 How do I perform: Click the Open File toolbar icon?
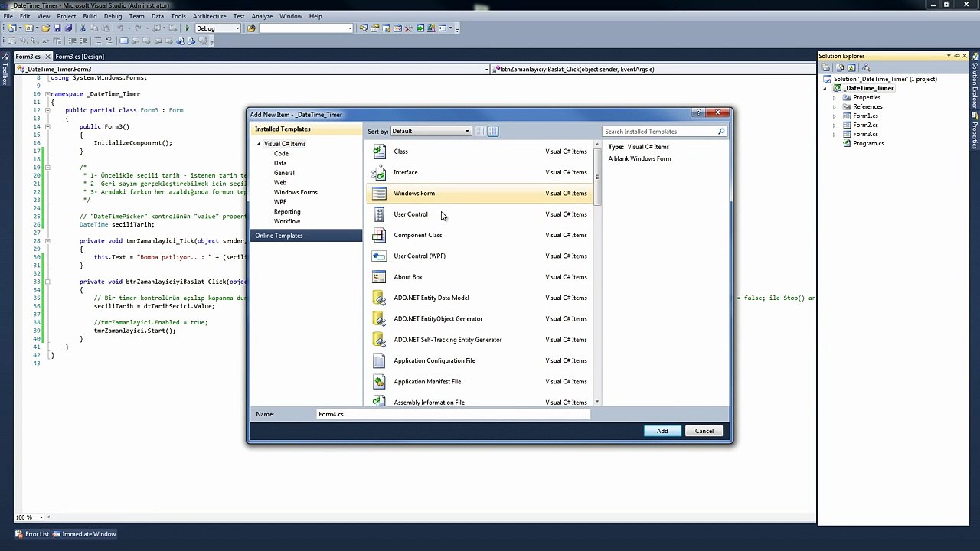[46, 28]
